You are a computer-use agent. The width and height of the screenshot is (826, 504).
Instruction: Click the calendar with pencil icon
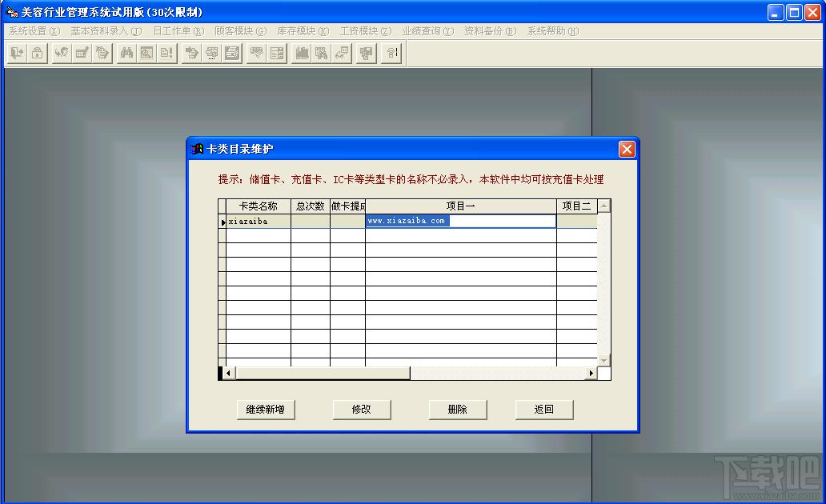pos(82,53)
